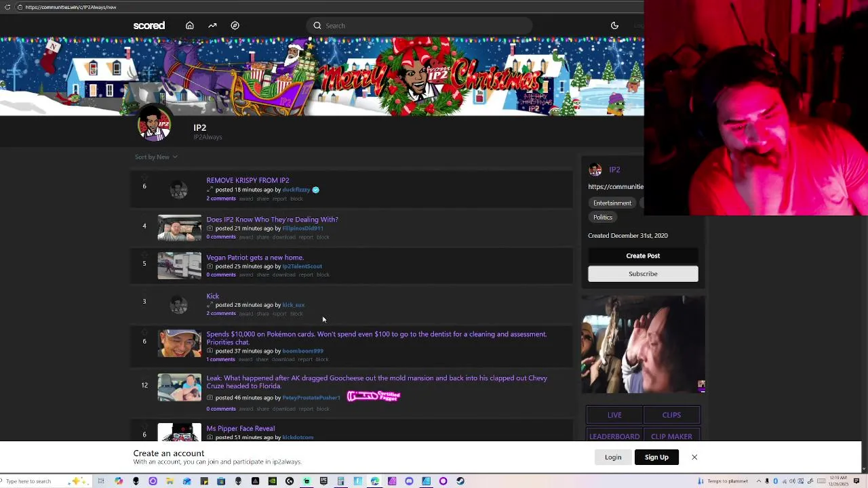This screenshot has width=868, height=488.
Task: Open NVIDIA app from the taskbar
Action: click(x=273, y=481)
